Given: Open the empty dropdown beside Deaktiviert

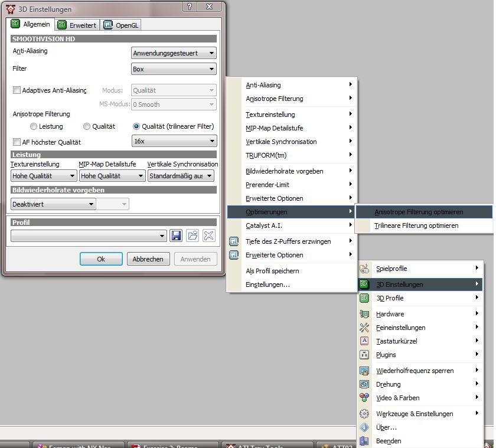Looking at the screenshot, I should pyautogui.click(x=112, y=204).
